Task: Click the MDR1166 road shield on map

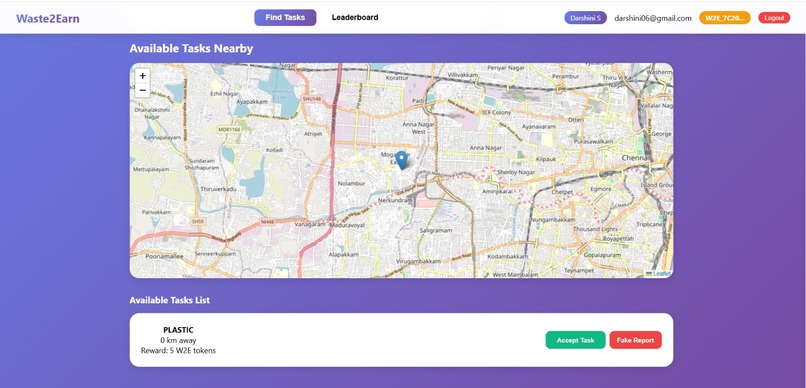Action: tap(229, 130)
